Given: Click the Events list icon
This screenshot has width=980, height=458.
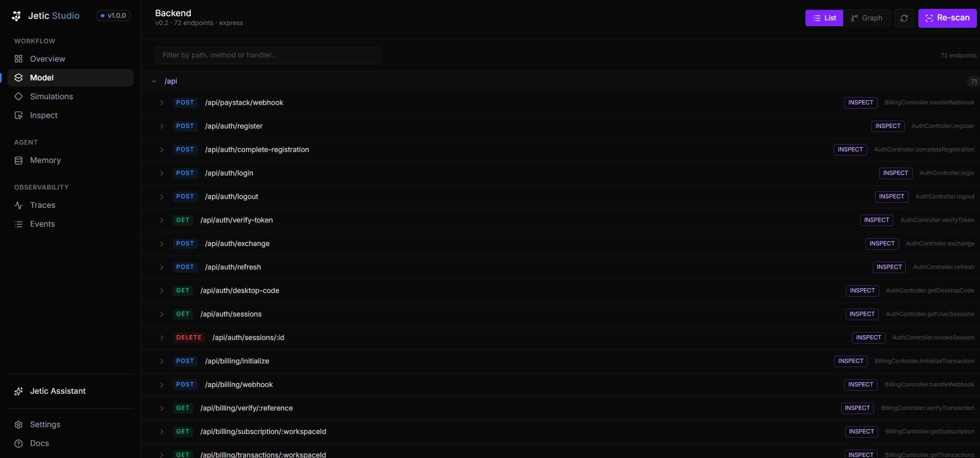Looking at the screenshot, I should click(19, 224).
